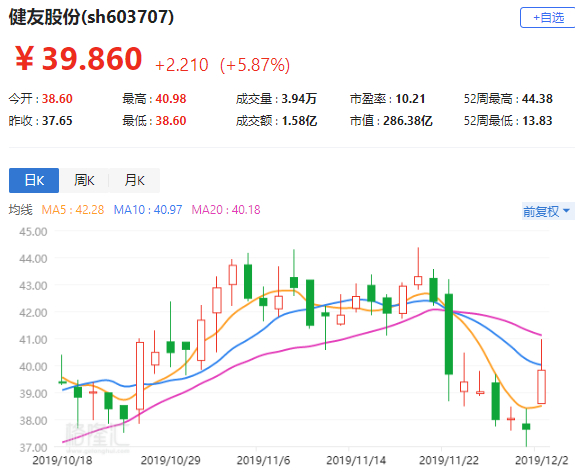Screen dimensions: 575x471
Task: Select the MA10 : 40.97 indicator label
Action: click(148, 210)
